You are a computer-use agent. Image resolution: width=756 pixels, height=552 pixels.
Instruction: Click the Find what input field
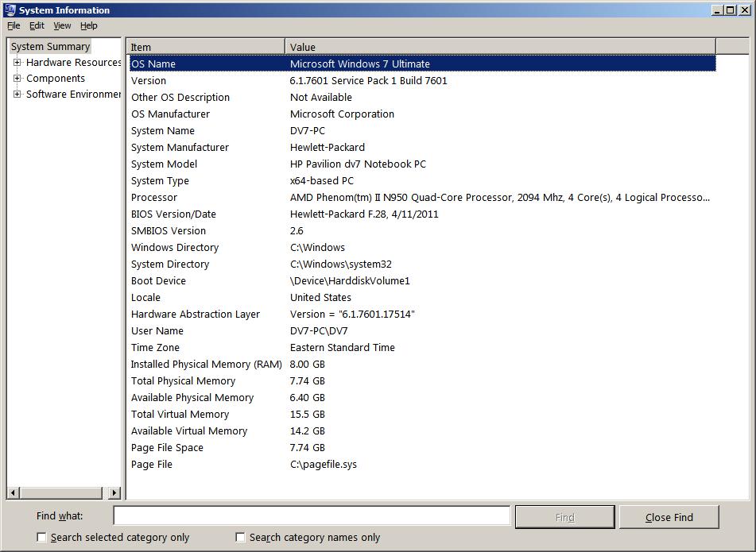coord(312,516)
